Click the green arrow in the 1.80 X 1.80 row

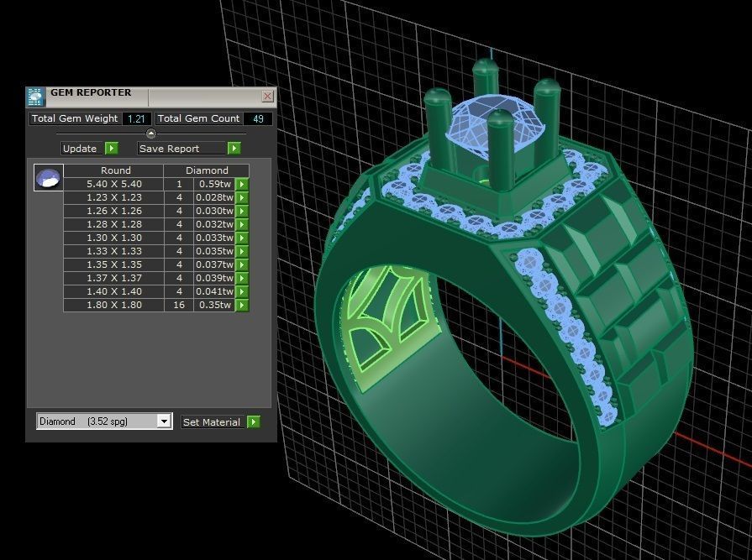[x=242, y=305]
